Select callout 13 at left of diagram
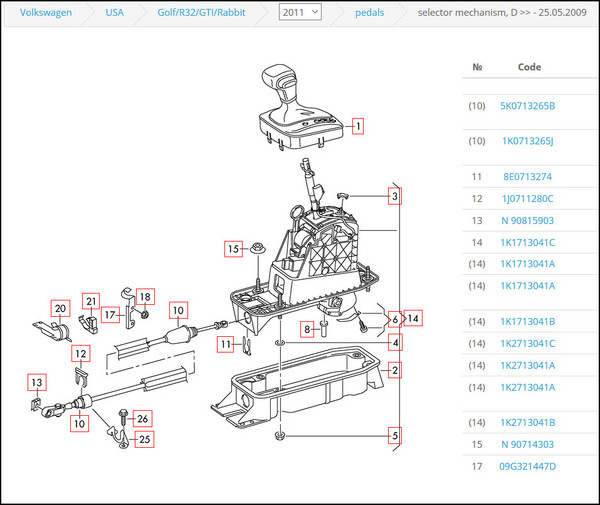The width and height of the screenshot is (600, 505). click(36, 383)
